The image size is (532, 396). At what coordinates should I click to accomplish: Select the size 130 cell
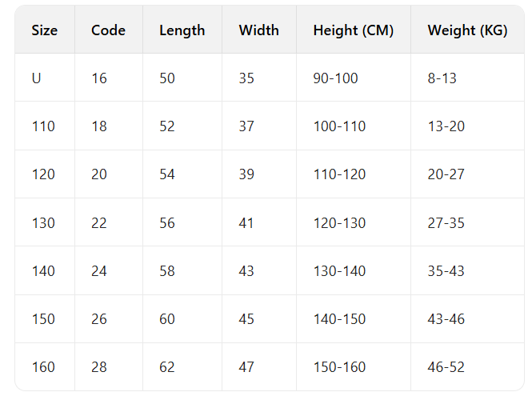coord(43,222)
